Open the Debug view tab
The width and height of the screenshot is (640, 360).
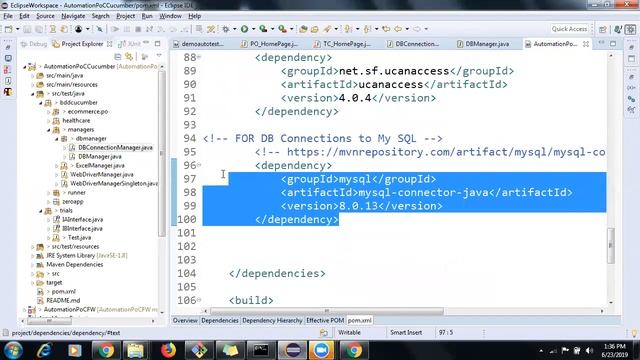point(34,44)
